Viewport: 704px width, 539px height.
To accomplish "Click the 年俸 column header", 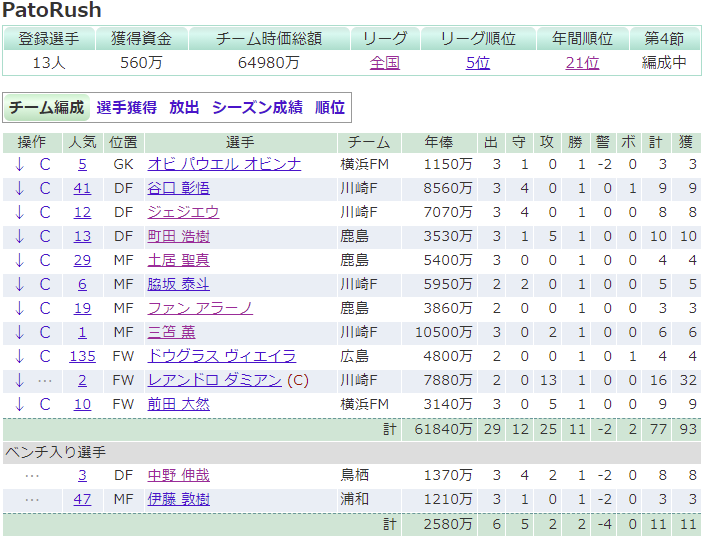I will pyautogui.click(x=439, y=142).
